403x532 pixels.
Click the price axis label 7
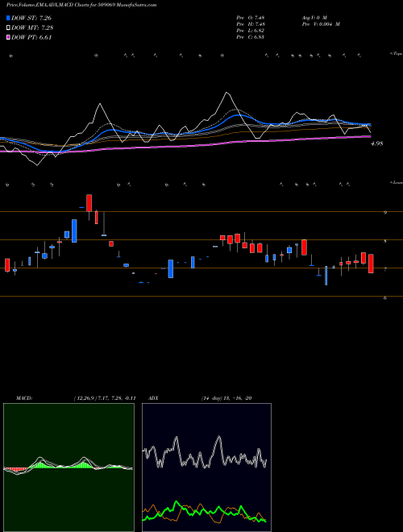pyautogui.click(x=385, y=270)
